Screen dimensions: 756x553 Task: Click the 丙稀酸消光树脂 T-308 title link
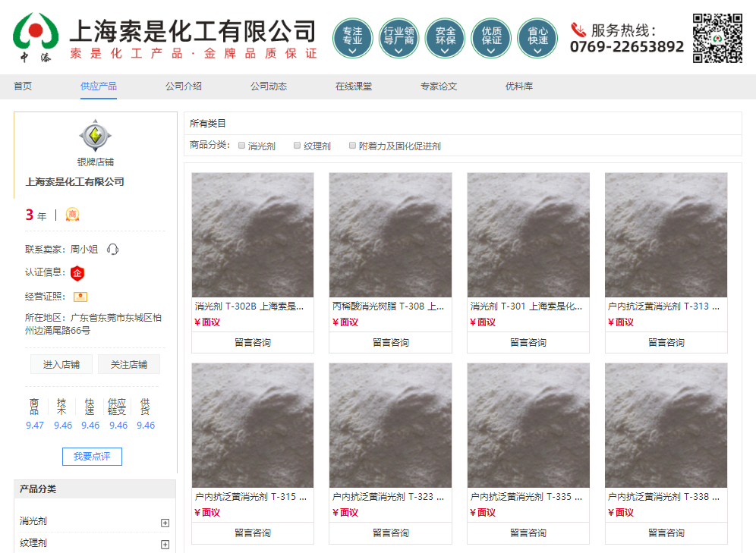[389, 306]
